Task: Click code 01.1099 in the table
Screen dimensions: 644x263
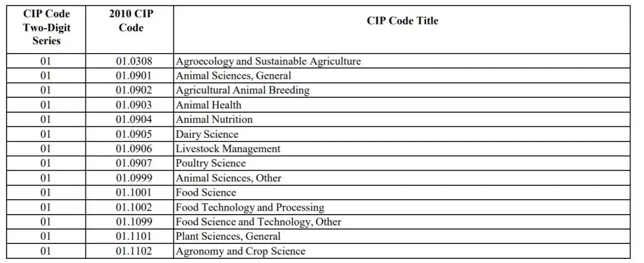Action: (x=134, y=222)
